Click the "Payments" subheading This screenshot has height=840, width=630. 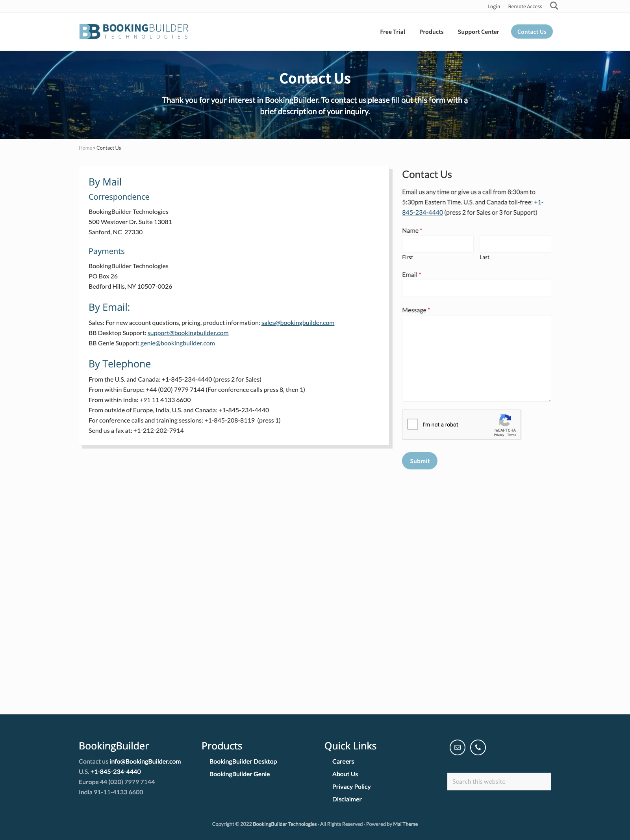coord(107,251)
